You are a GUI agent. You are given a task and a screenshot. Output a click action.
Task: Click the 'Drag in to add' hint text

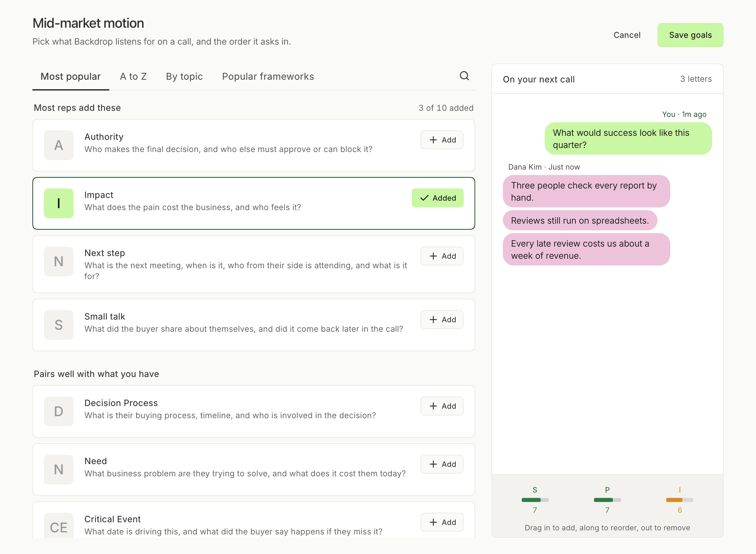click(x=607, y=528)
